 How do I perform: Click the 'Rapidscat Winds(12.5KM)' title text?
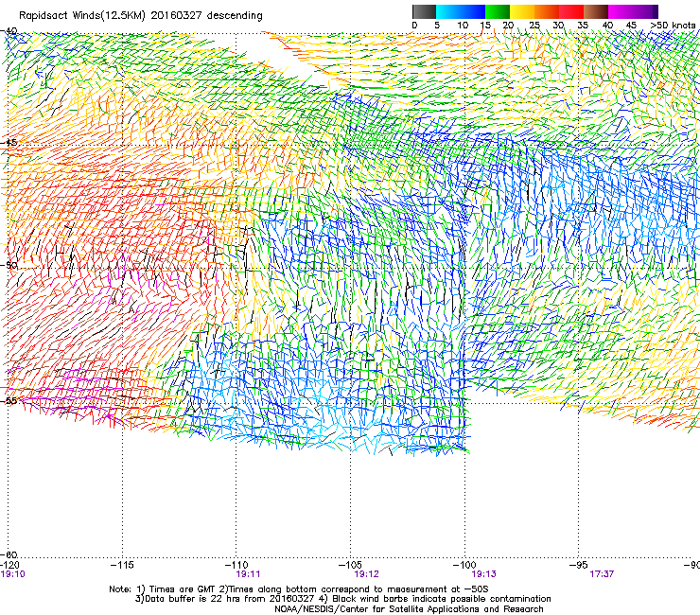click(82, 16)
